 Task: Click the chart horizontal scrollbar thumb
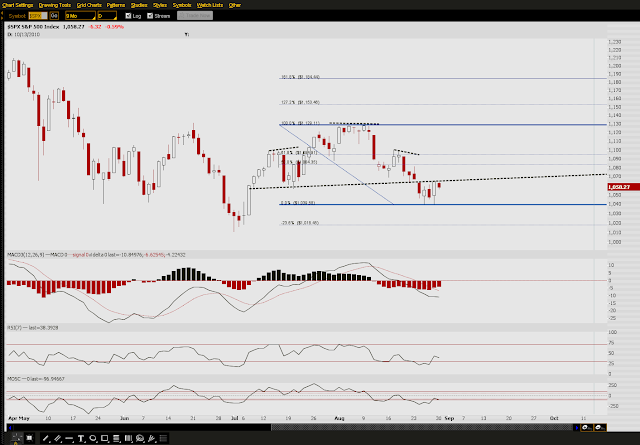pos(422,427)
